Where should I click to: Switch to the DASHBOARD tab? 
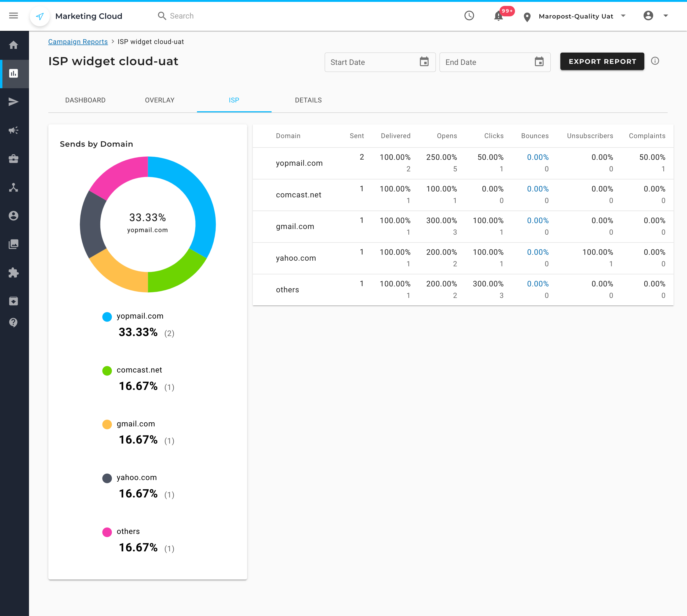85,100
